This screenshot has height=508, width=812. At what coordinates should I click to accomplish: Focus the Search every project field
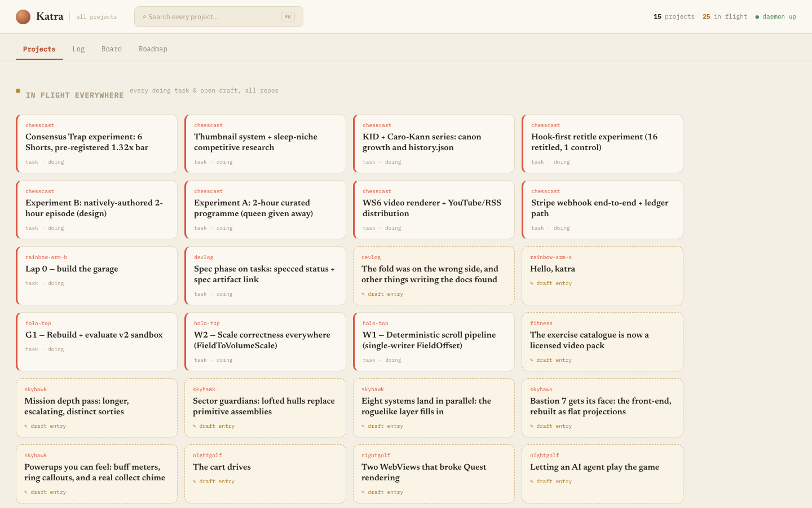(219, 17)
